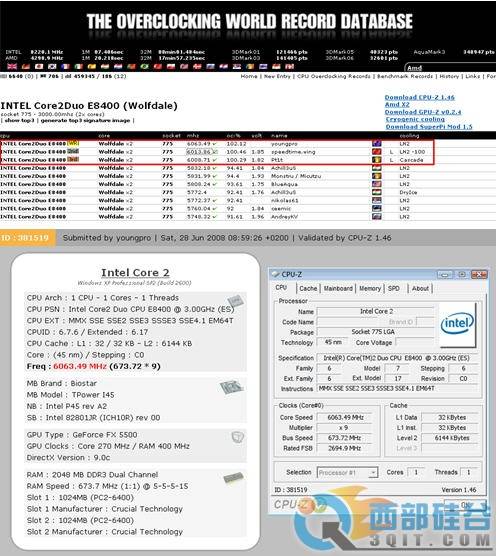
Task: Go to CPU Overclocking Records menu item
Action: click(x=333, y=76)
